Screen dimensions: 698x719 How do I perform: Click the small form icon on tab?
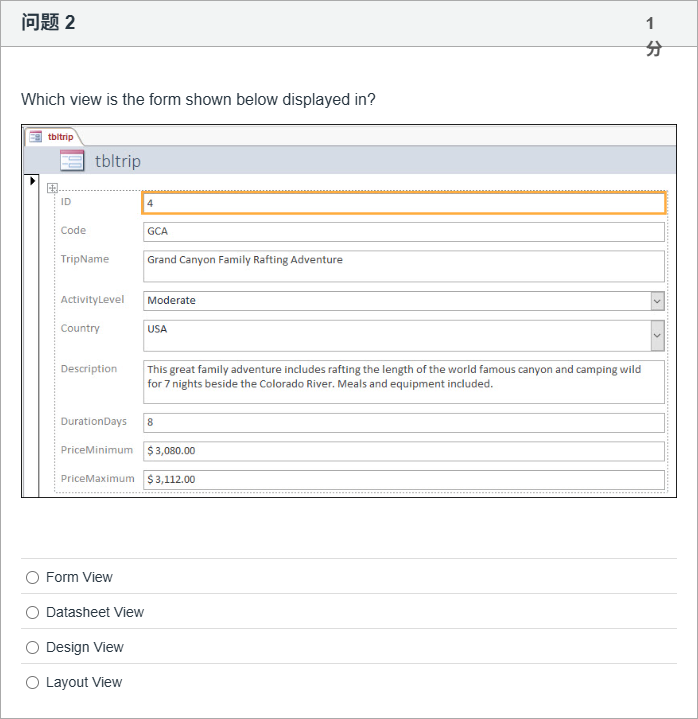[x=35, y=136]
